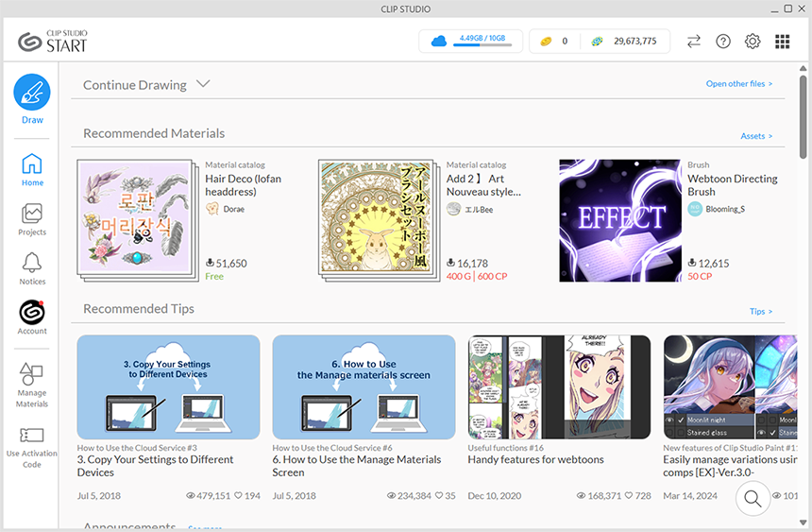
Task: Open Manage Materials in sidebar
Action: [x=32, y=375]
